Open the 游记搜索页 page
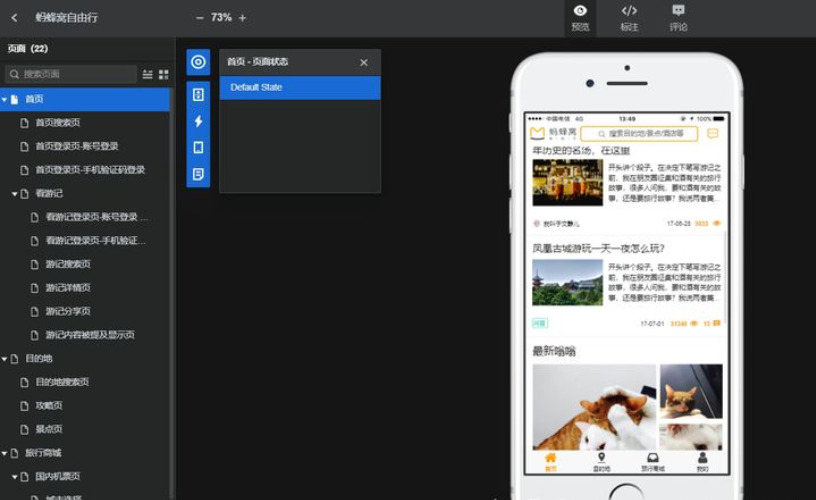The image size is (816, 500). tap(68, 264)
